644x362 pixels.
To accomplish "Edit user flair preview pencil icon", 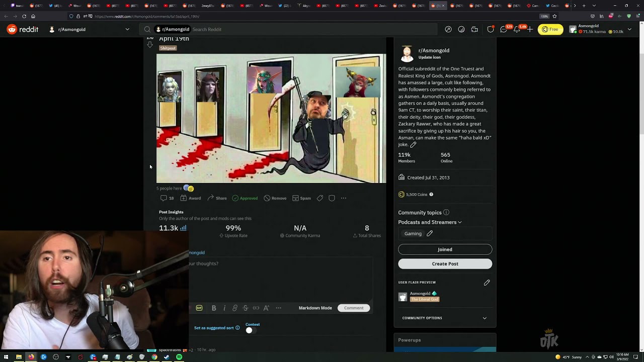I will (487, 283).
